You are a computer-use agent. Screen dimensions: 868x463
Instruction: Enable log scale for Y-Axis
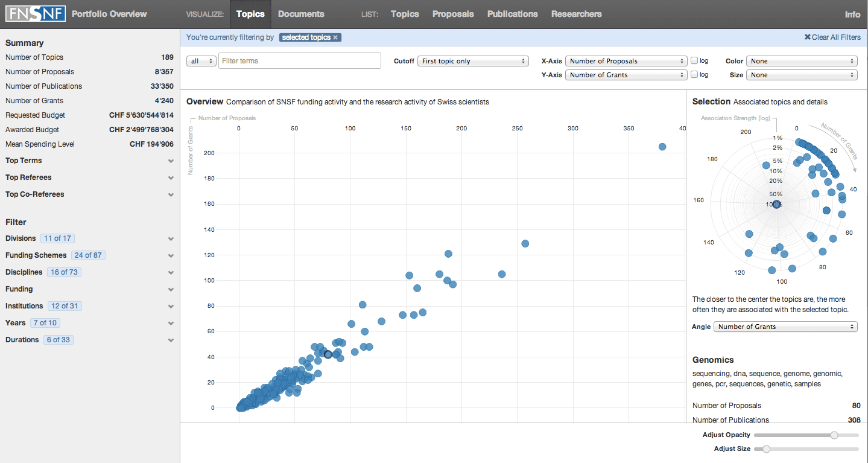(694, 75)
